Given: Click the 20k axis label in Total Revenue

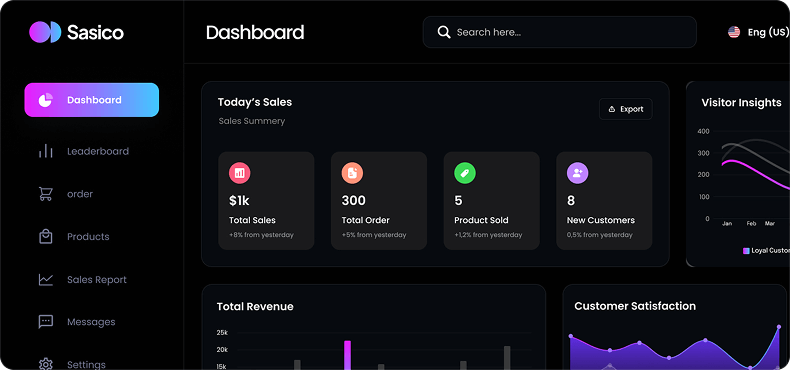Looking at the screenshot, I should click(x=222, y=350).
